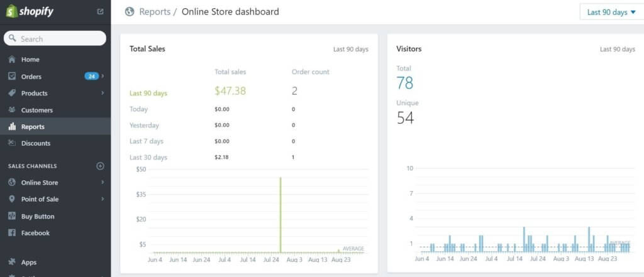Click the Home house icon
The image size is (644, 277).
pos(12,60)
